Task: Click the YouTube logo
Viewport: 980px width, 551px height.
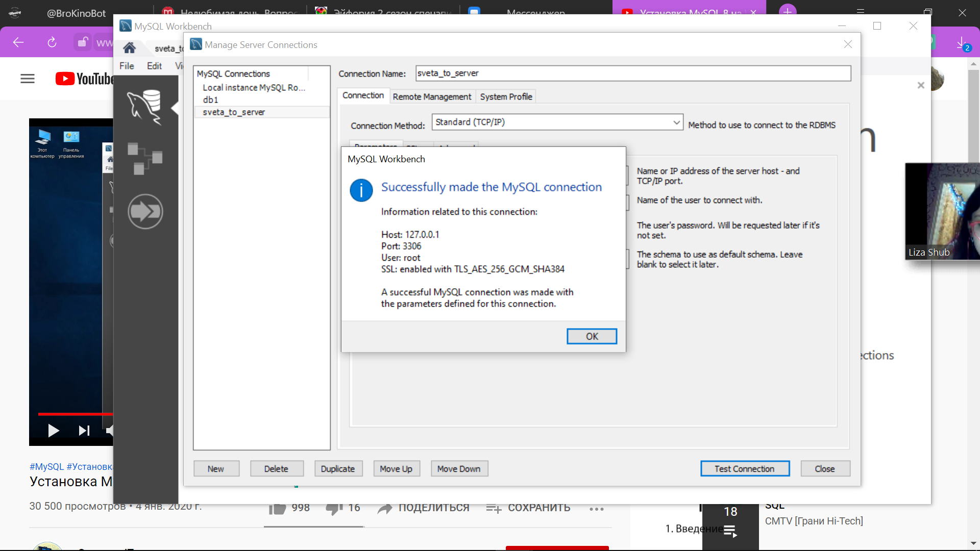Action: [x=85, y=79]
